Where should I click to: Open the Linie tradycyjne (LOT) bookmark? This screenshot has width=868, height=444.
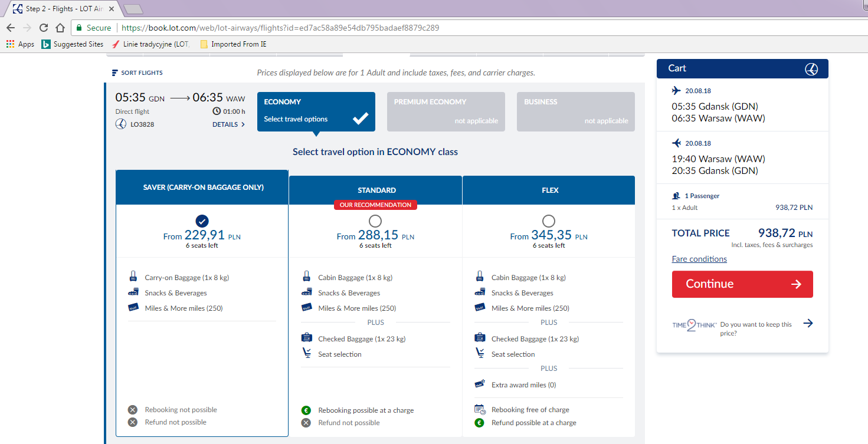click(x=150, y=44)
